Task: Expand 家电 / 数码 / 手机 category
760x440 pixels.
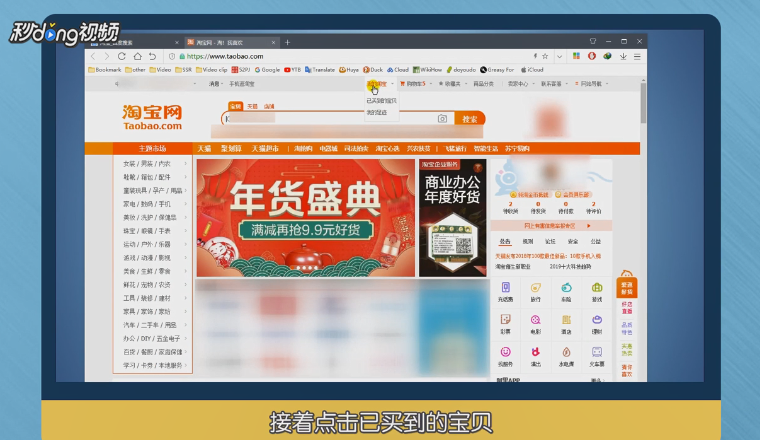Action: point(153,204)
